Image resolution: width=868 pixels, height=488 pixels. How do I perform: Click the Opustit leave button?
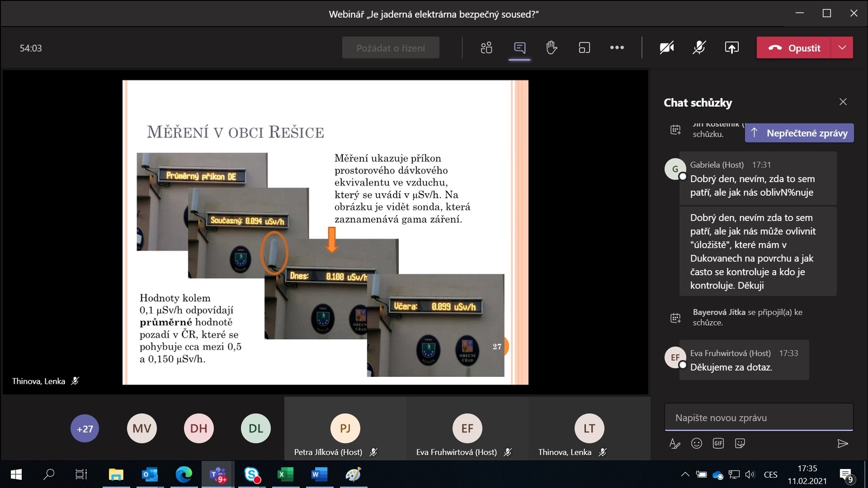tap(794, 48)
